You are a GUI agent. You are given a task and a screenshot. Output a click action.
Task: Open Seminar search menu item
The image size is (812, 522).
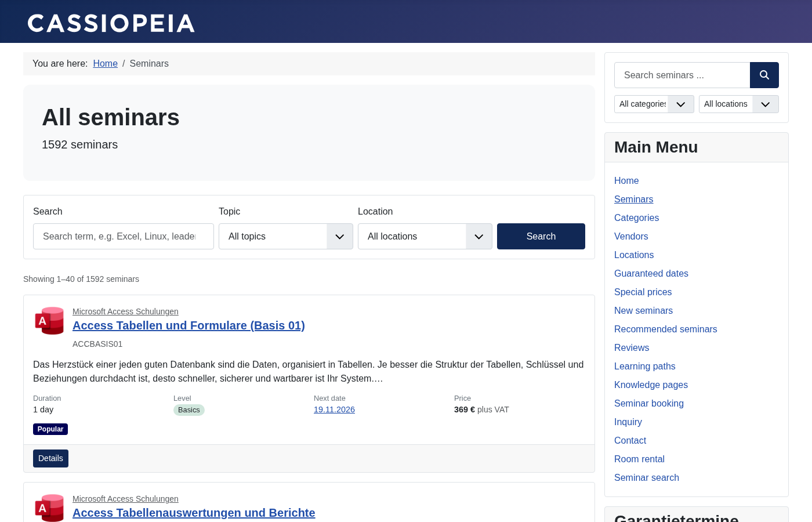pos(647,478)
